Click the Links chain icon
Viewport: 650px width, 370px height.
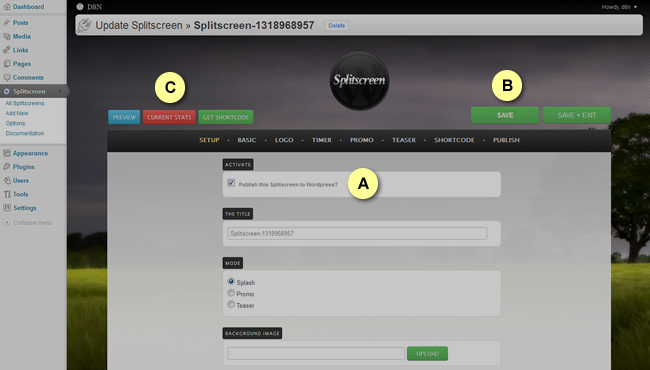coord(7,50)
